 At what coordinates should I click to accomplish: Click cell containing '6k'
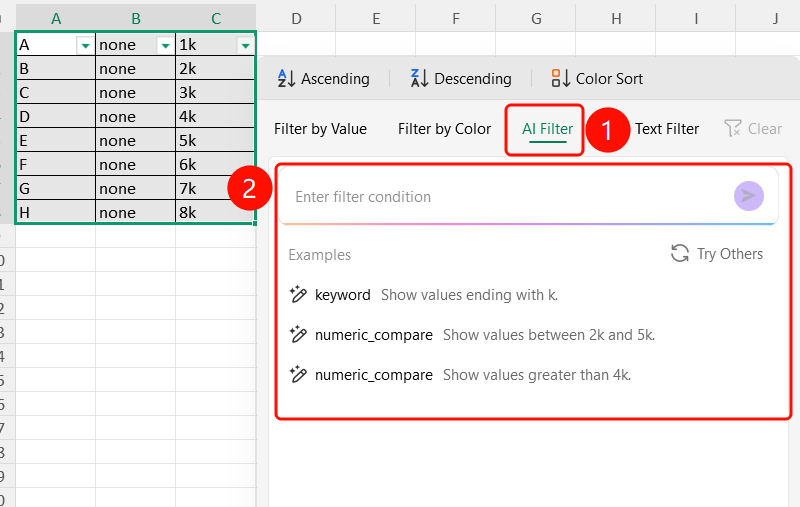[215, 165]
